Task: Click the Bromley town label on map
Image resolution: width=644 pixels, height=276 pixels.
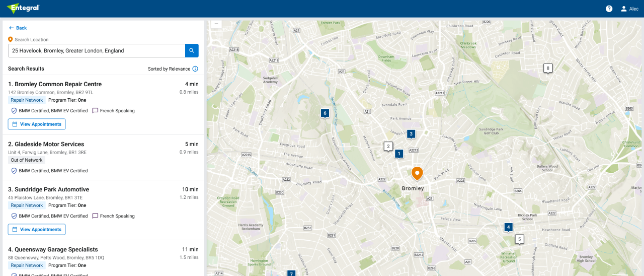Action: [x=413, y=188]
